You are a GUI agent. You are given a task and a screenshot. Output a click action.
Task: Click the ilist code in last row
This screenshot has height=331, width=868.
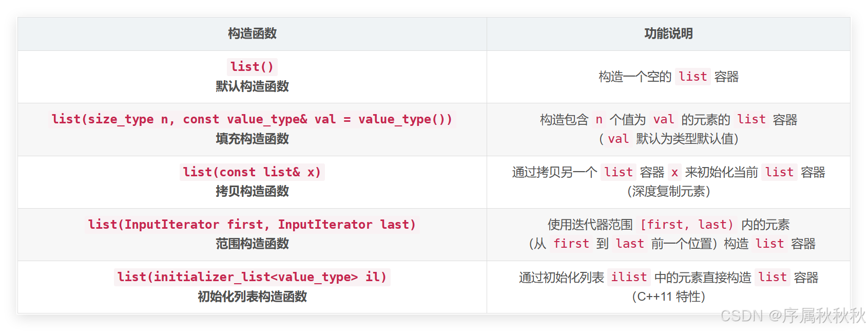click(x=629, y=277)
